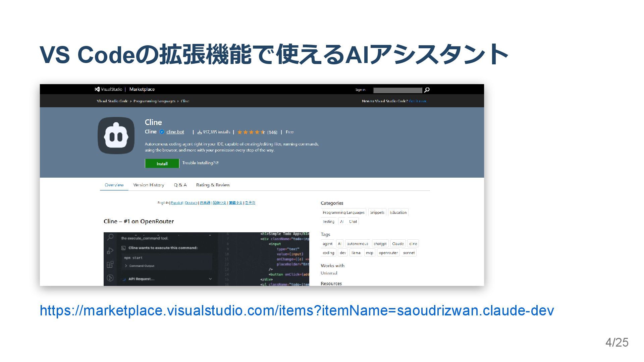Click the dev tag
This screenshot has width=644, height=362.
click(x=343, y=253)
